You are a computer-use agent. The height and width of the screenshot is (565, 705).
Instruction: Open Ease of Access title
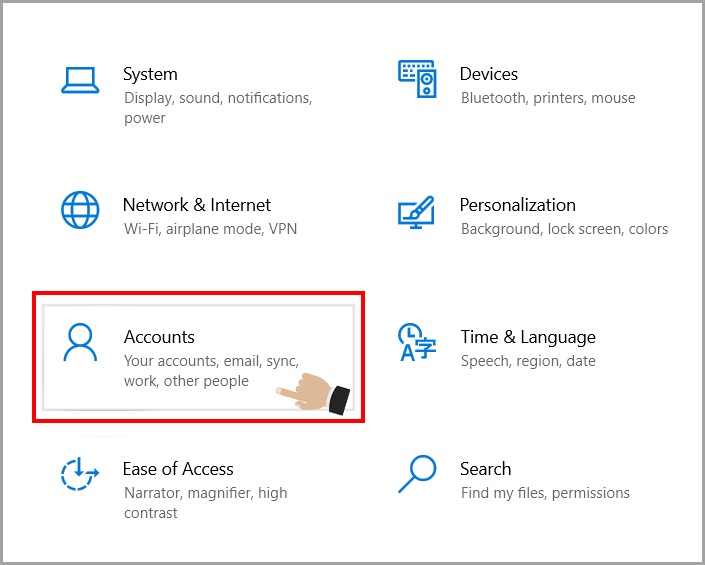pos(178,469)
